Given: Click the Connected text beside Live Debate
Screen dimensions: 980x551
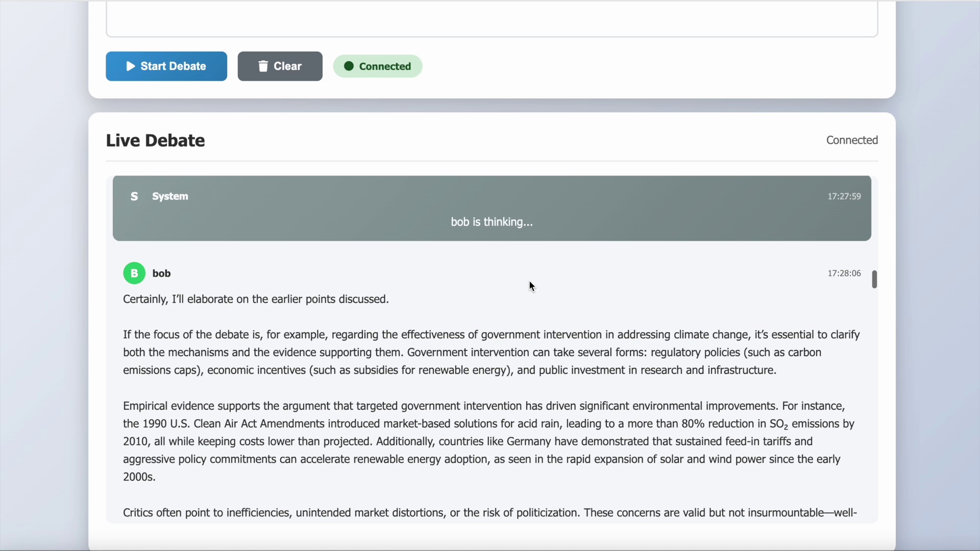Looking at the screenshot, I should 852,140.
